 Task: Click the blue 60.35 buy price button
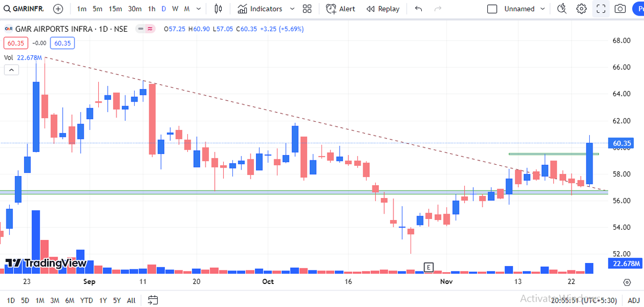tap(62, 43)
